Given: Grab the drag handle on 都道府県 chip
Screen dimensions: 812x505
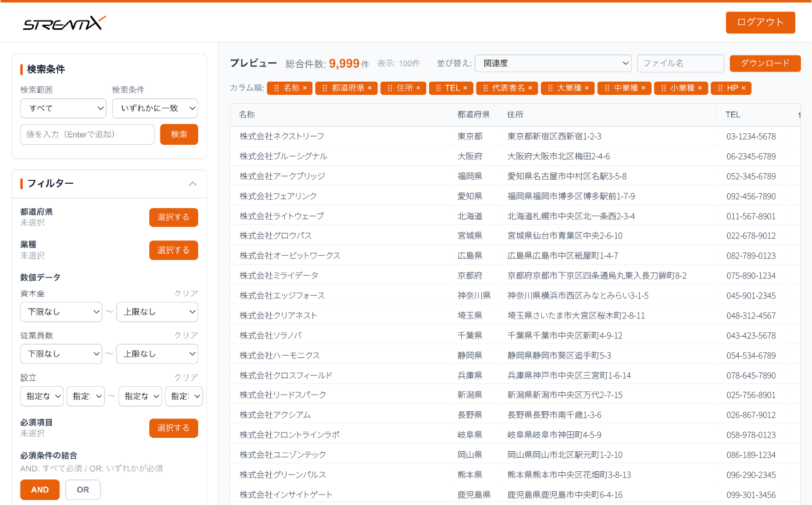Looking at the screenshot, I should coord(325,88).
